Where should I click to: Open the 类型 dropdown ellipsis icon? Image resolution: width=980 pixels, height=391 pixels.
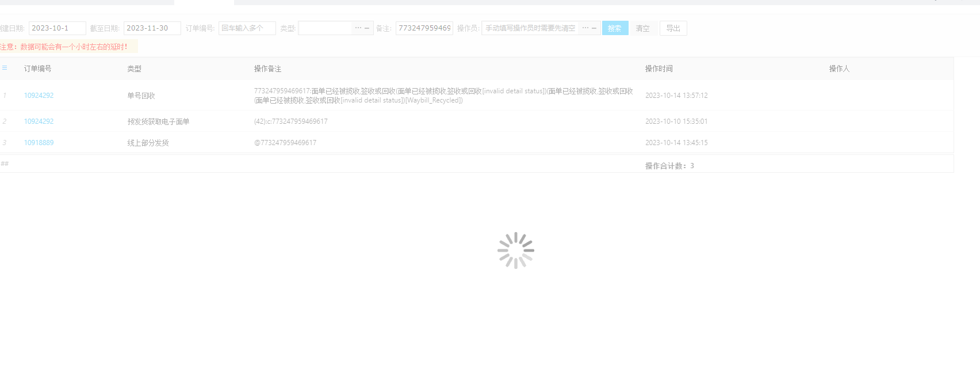point(358,28)
